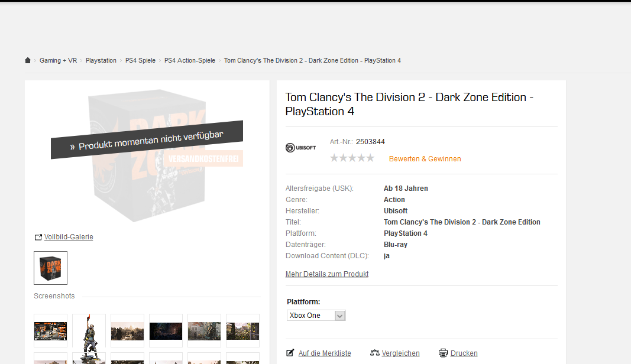Click the Merkliste pencil icon
This screenshot has height=364, width=631.
coord(290,353)
